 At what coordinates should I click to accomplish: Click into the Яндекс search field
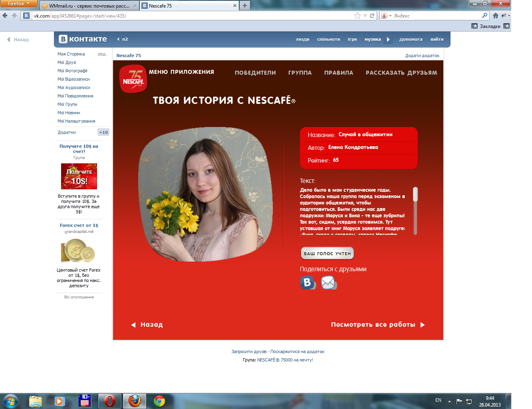point(437,16)
